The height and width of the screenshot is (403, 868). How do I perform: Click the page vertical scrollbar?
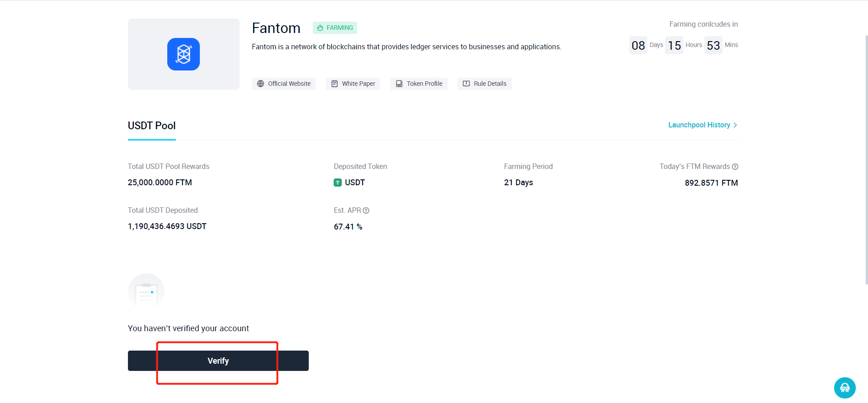pos(866,160)
